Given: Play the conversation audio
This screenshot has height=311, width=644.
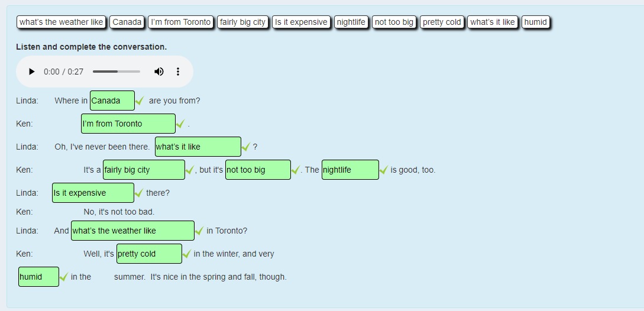Looking at the screenshot, I should pos(32,72).
